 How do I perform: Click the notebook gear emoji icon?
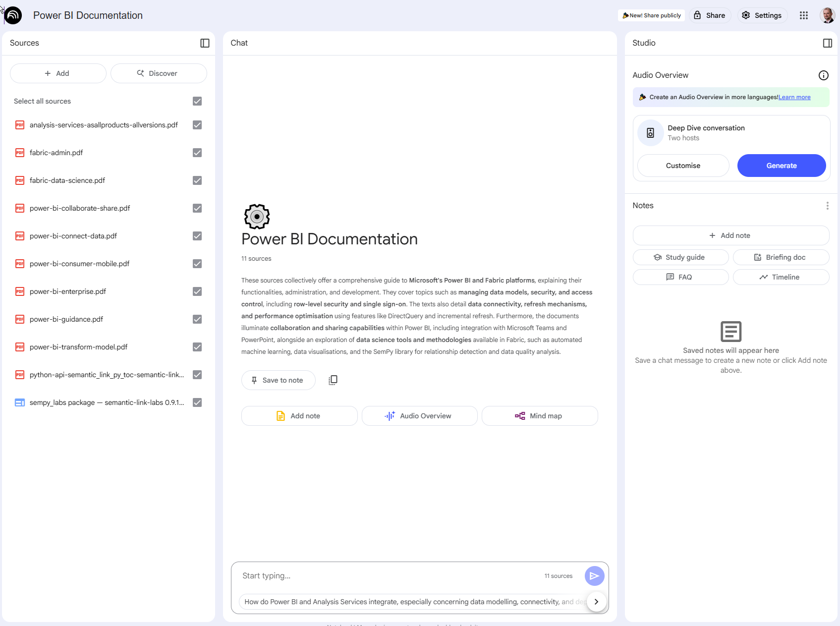click(257, 217)
